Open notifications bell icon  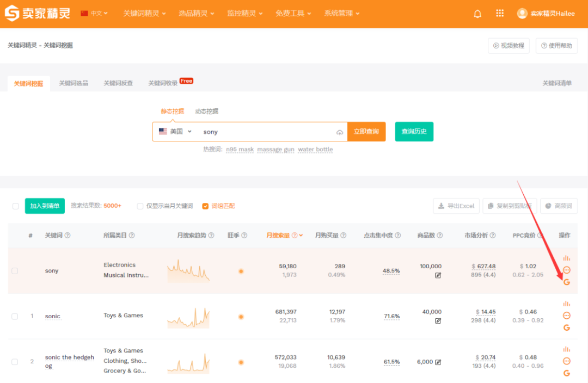click(x=477, y=14)
